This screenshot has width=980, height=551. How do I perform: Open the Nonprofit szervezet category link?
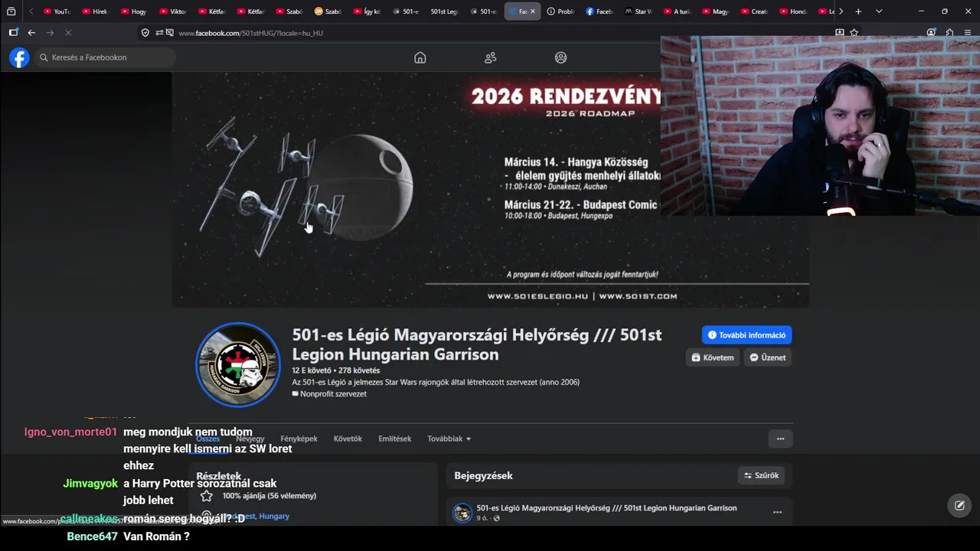[x=333, y=394]
